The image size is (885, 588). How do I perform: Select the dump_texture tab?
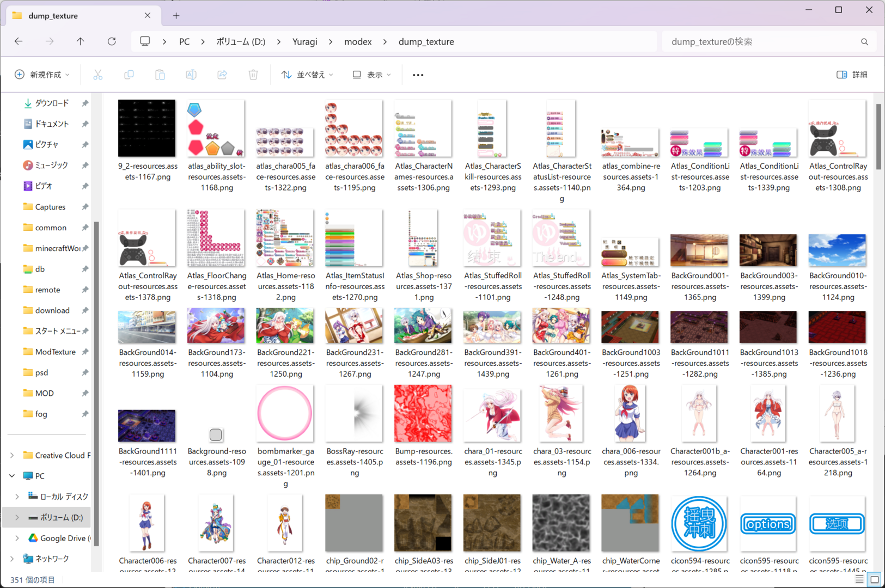tap(83, 16)
